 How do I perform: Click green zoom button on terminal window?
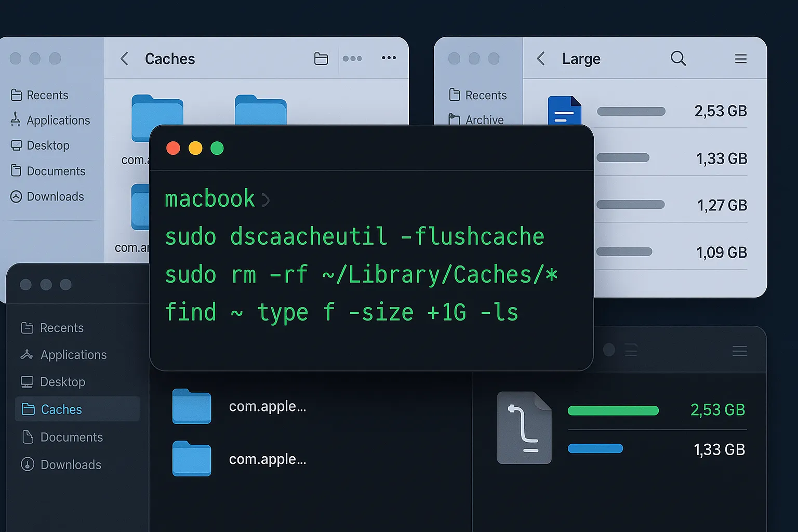217,149
